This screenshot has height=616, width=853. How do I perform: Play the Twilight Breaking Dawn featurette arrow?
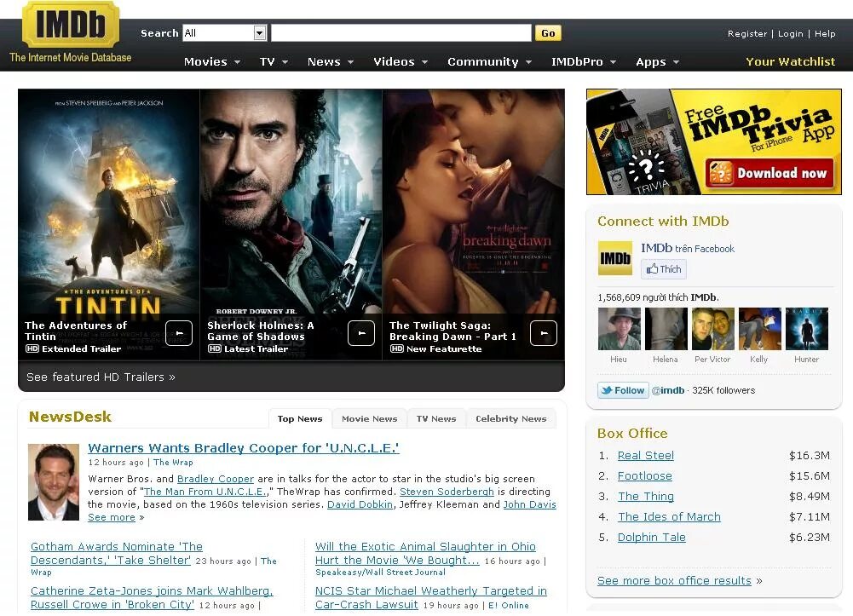(544, 333)
